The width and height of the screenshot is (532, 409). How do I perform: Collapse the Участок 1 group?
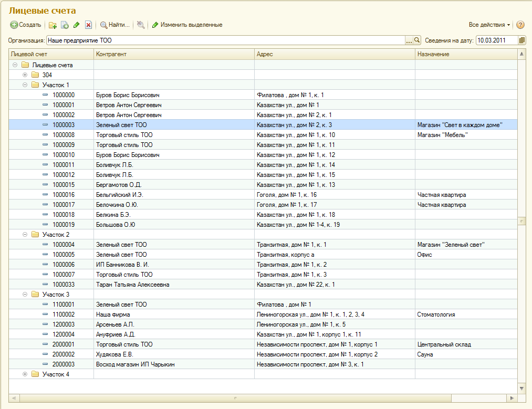click(25, 85)
